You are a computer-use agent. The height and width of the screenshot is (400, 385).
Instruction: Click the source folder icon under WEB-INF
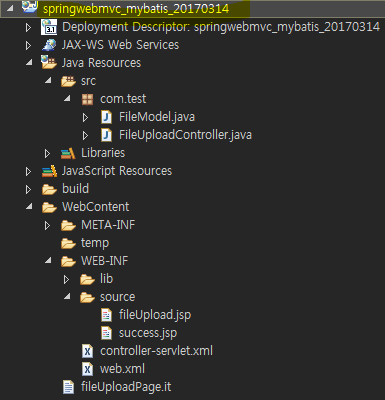click(x=87, y=297)
